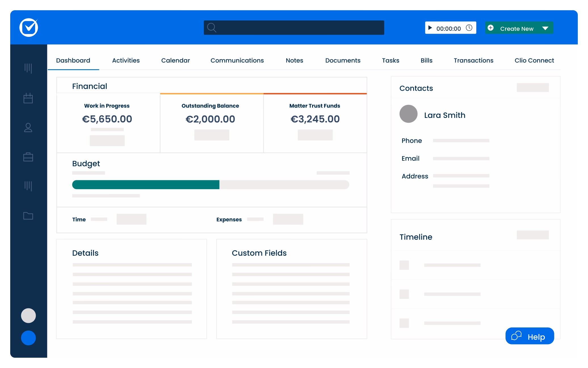The height and width of the screenshot is (368, 588).
Task: Open the Contacts panel header control
Action: coord(533,87)
